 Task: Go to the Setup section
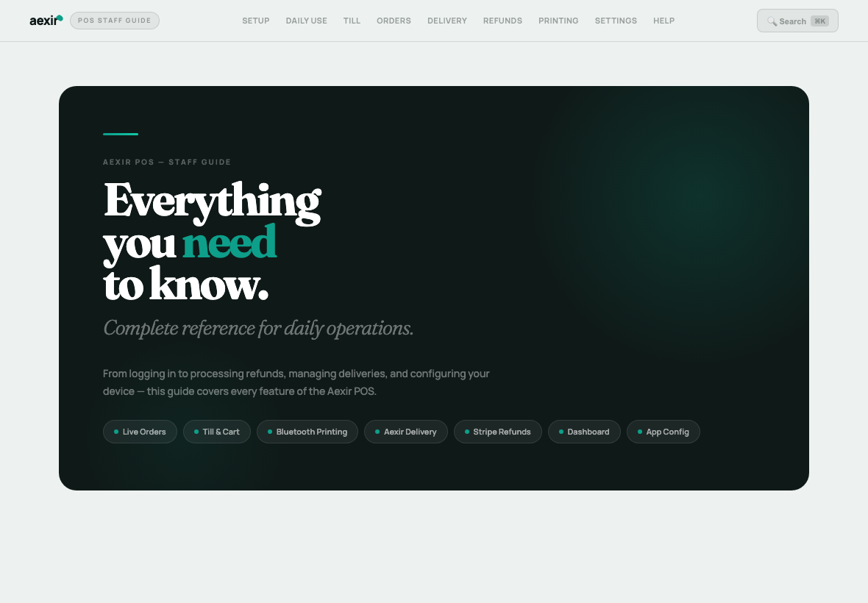coord(256,21)
